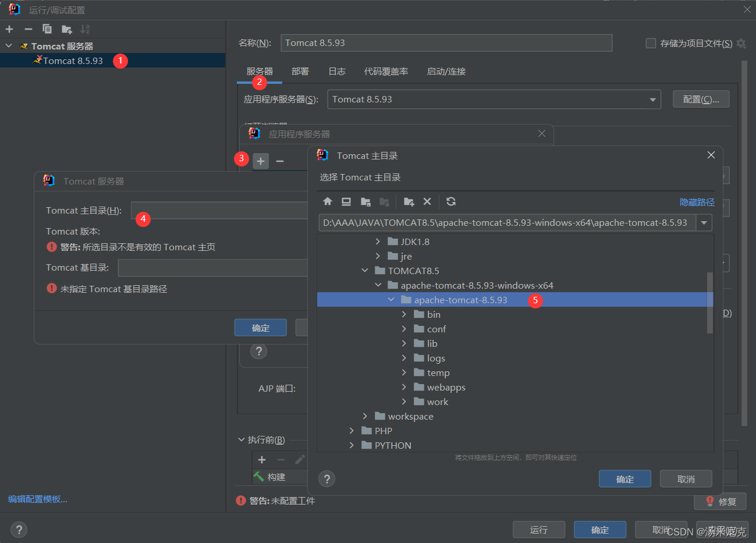Click 确定 in run configuration window
The width and height of the screenshot is (756, 543).
600,530
